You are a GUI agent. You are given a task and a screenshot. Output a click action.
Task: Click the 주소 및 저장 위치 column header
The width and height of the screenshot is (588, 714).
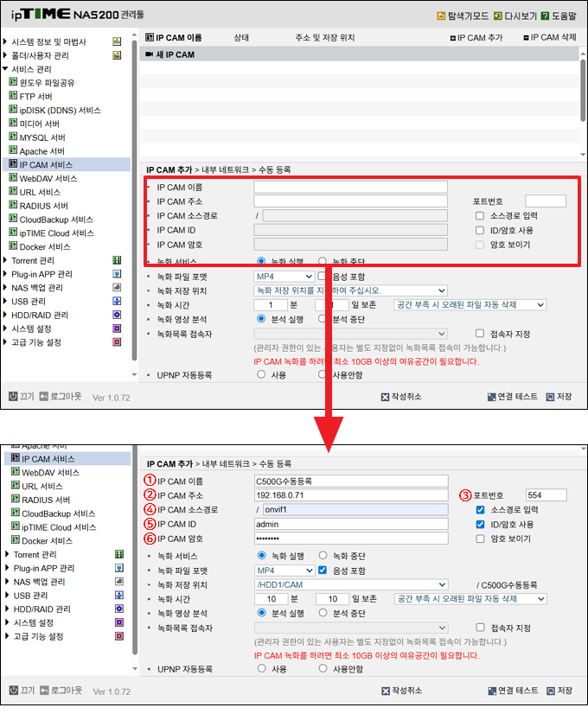pos(324,38)
